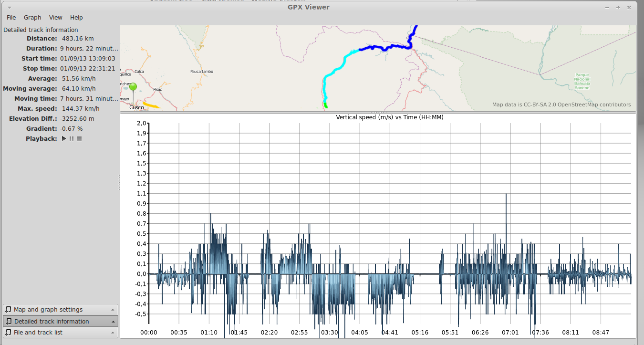Open the File menu
This screenshot has width=644, height=345.
pos(11,18)
